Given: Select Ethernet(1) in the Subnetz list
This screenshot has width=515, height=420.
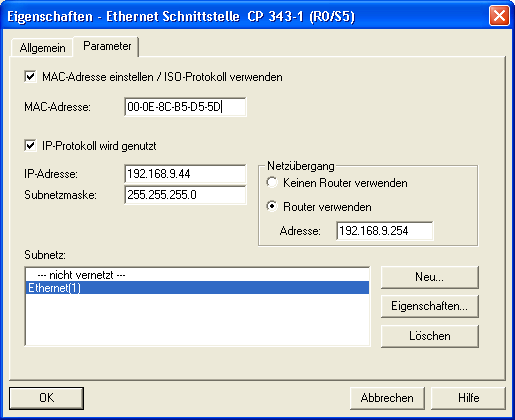Looking at the screenshot, I should click(x=197, y=288).
